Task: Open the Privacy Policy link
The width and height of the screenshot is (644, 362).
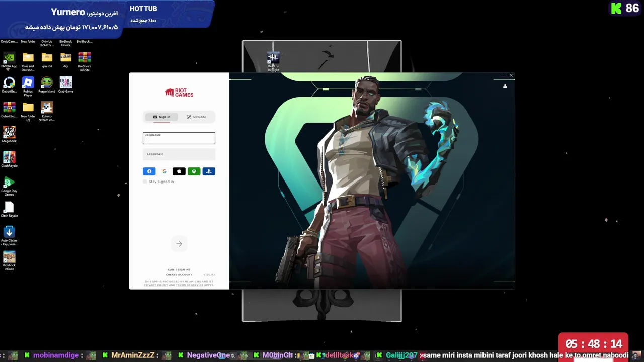Action: tap(155, 285)
